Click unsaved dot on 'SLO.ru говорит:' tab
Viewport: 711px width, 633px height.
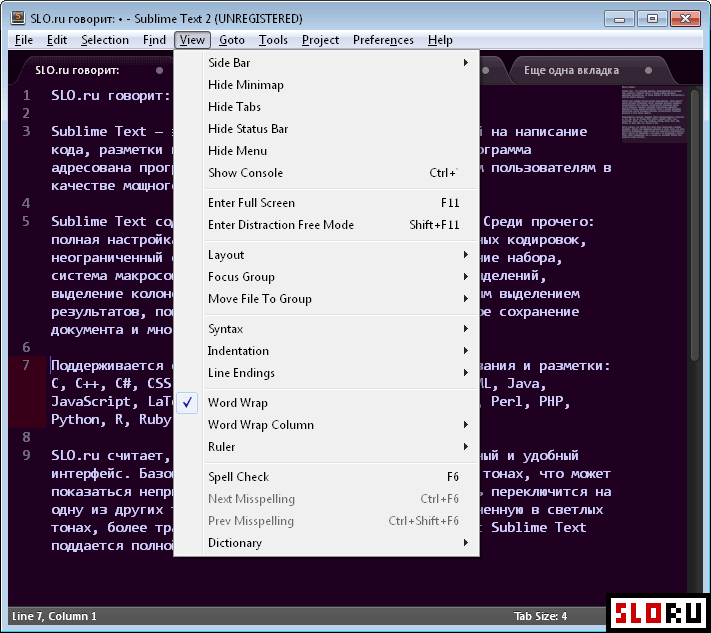click(159, 70)
